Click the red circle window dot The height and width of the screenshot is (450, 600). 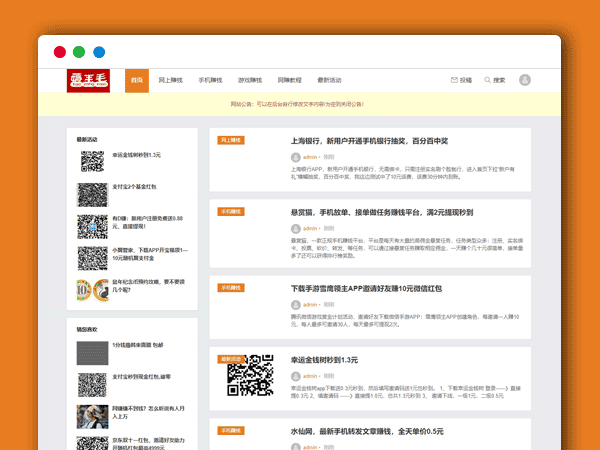click(60, 52)
